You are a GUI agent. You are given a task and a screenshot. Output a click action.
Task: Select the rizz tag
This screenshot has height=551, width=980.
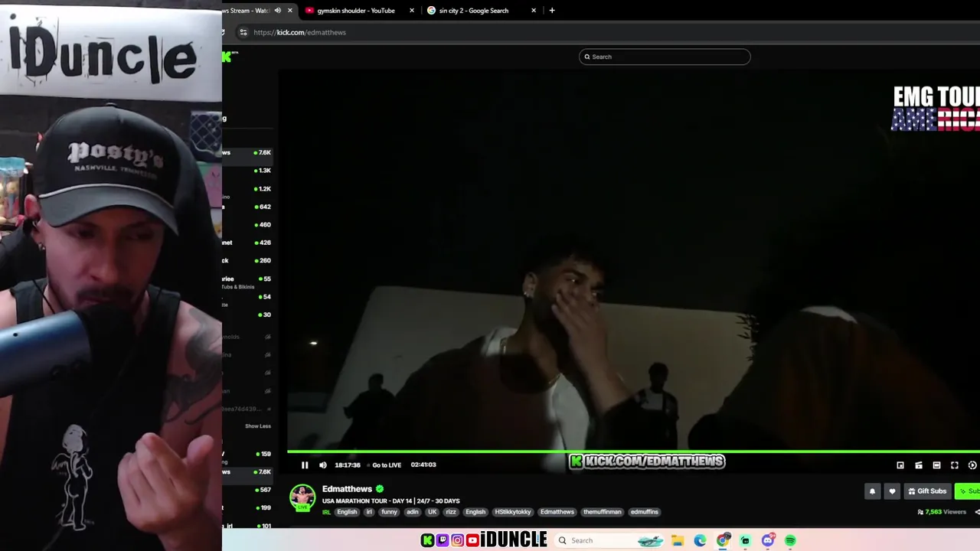tap(451, 512)
